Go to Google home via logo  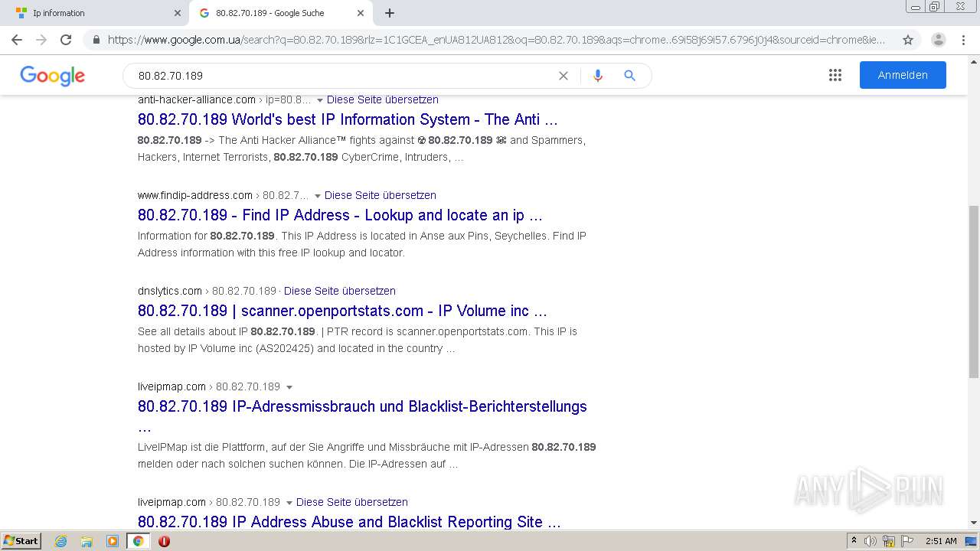[52, 76]
